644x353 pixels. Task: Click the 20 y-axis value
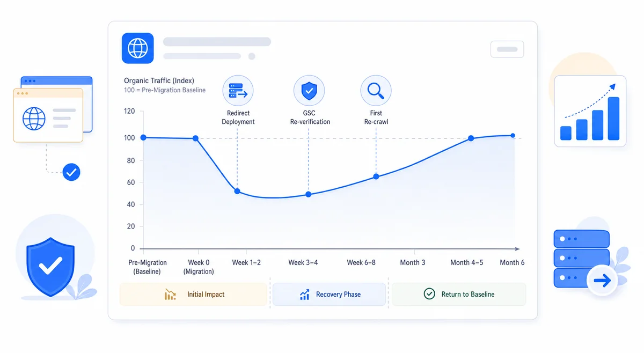[x=131, y=226]
